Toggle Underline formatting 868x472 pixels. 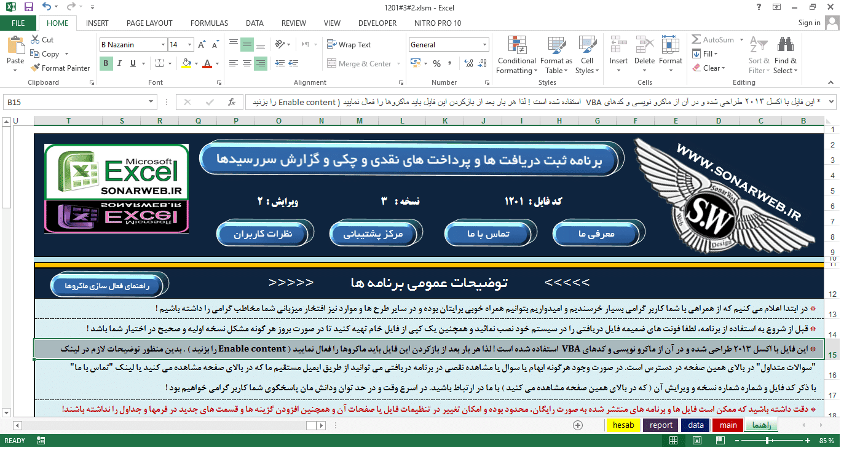[132, 63]
